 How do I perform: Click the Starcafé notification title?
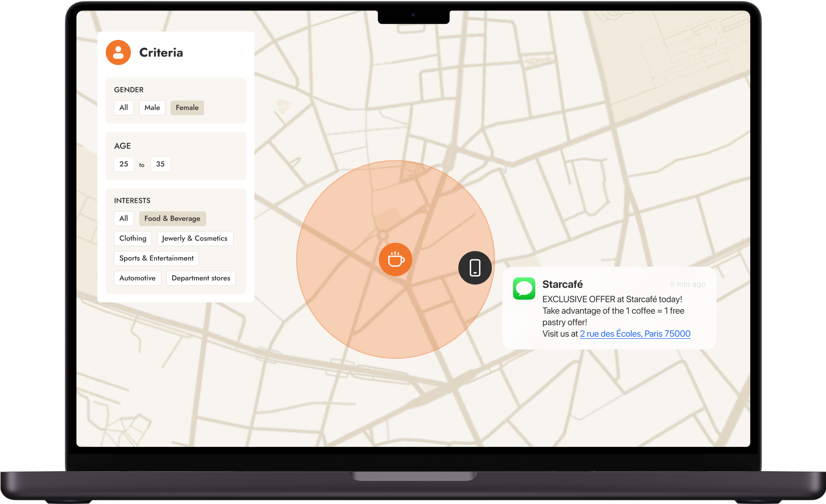click(562, 284)
